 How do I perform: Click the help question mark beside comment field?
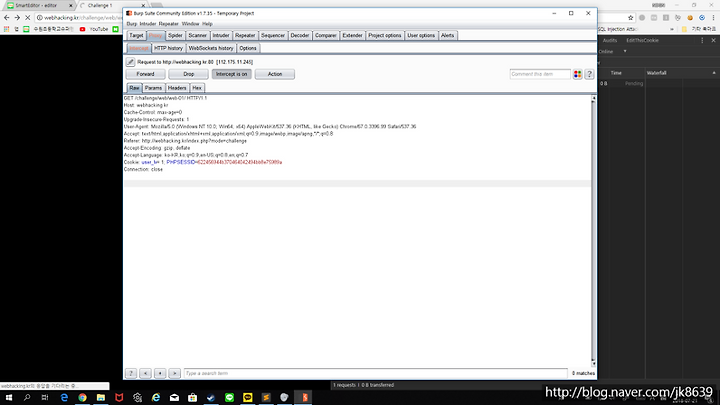[x=589, y=74]
